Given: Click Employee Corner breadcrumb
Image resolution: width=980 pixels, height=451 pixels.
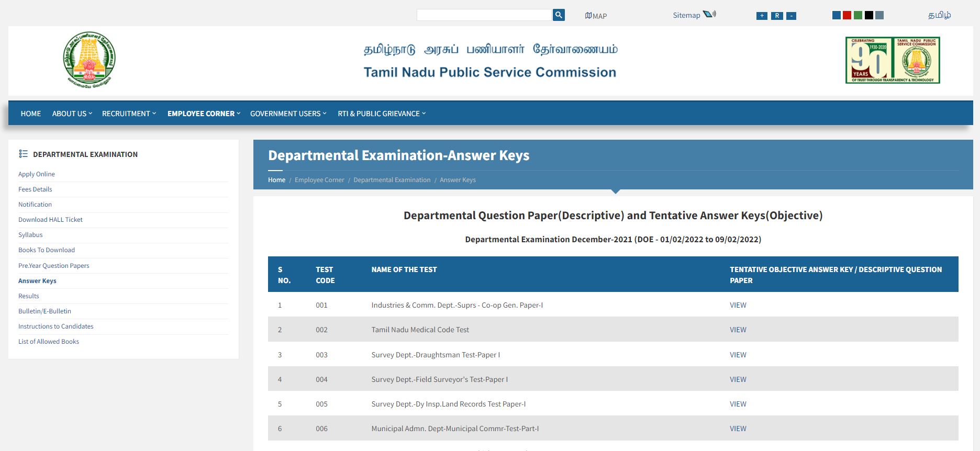Looking at the screenshot, I should [x=319, y=180].
